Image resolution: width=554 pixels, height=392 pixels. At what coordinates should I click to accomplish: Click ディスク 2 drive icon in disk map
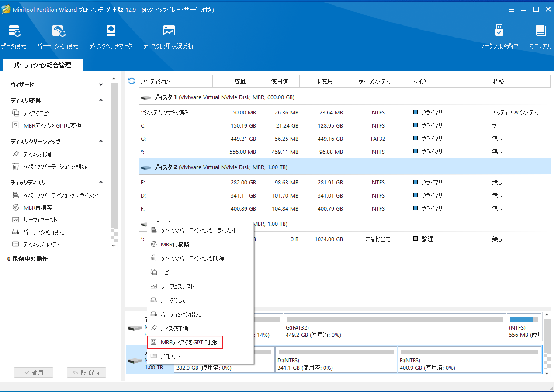(134, 361)
